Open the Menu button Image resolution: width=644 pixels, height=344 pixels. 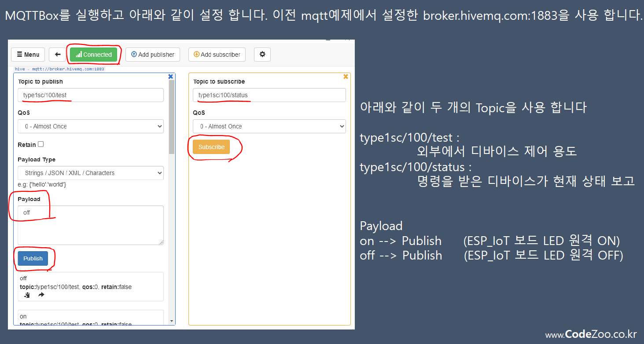(28, 55)
